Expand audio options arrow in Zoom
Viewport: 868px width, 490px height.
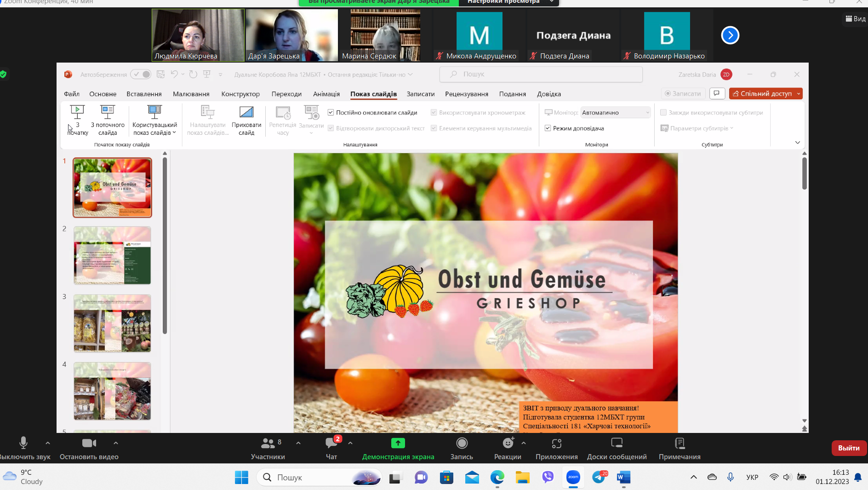48,443
